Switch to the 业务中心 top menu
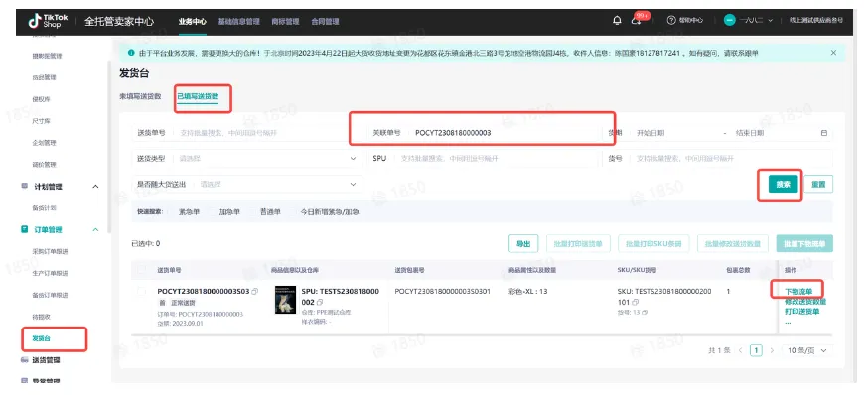This screenshot has height=395, width=868. [x=192, y=21]
